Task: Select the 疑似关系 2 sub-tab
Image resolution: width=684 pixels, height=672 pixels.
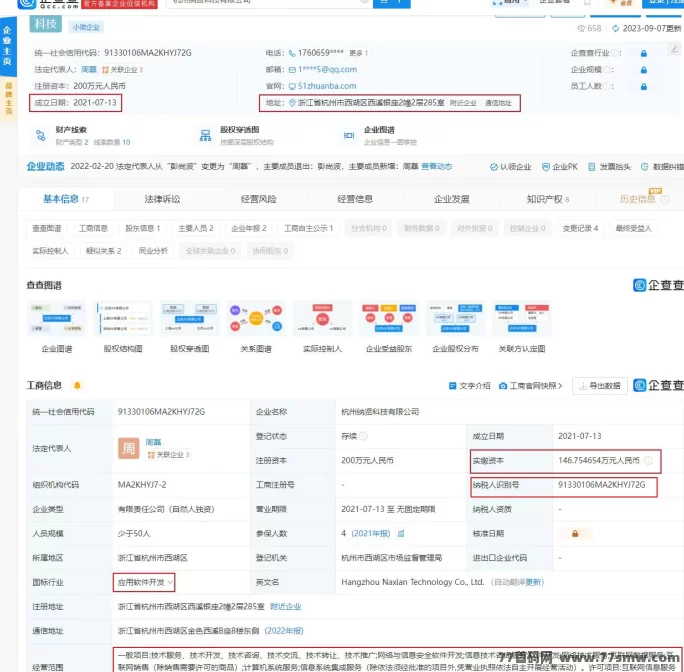Action: (103, 251)
